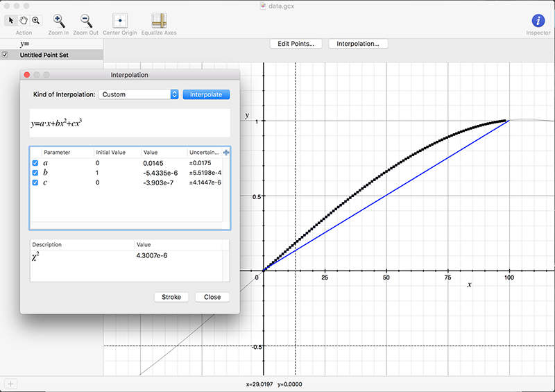Viewport: 555px width, 392px height.
Task: Click value 0.0145 for parameter a
Action: pos(153,163)
